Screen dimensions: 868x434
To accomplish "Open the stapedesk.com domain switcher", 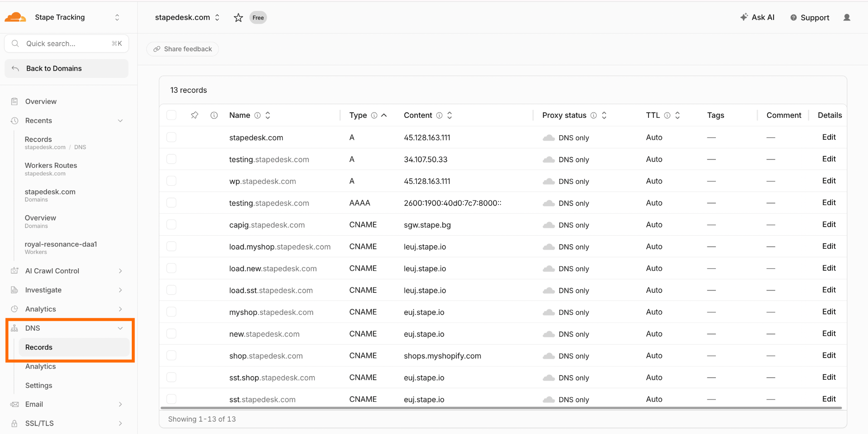I will pos(217,17).
